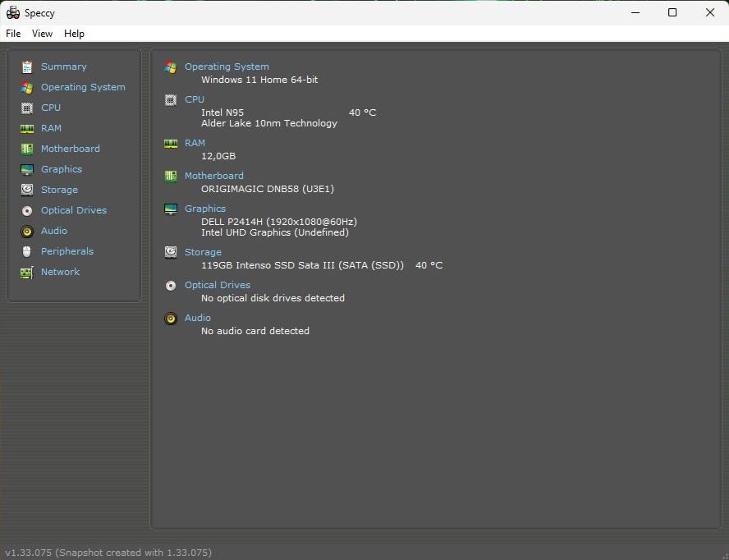Maximize the Speccy window
This screenshot has width=729, height=560.
(672, 12)
